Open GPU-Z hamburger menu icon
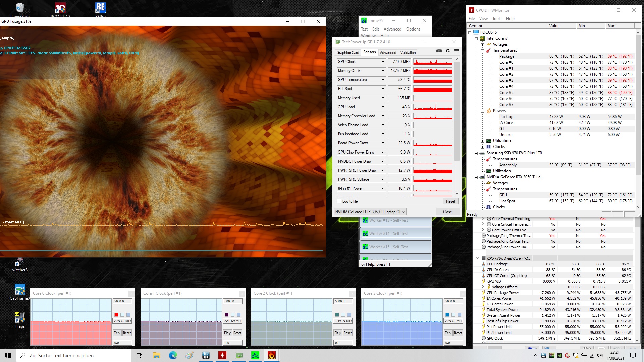This screenshot has width=644, height=362. pyautogui.click(x=456, y=51)
